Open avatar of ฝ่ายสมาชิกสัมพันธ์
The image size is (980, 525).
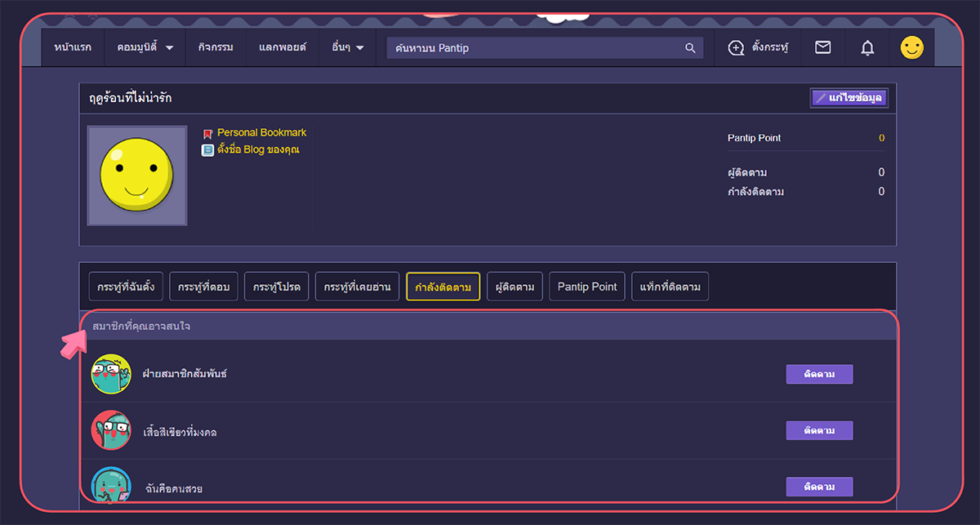coord(112,374)
